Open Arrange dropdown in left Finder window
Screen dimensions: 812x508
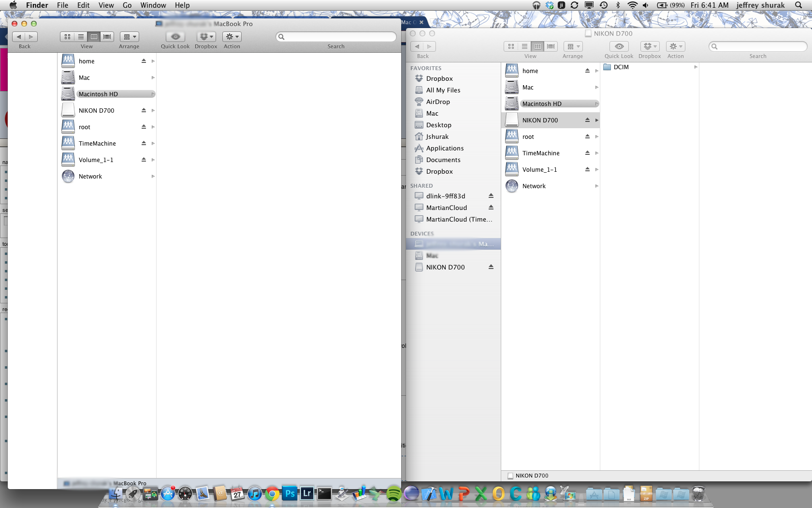pyautogui.click(x=130, y=37)
